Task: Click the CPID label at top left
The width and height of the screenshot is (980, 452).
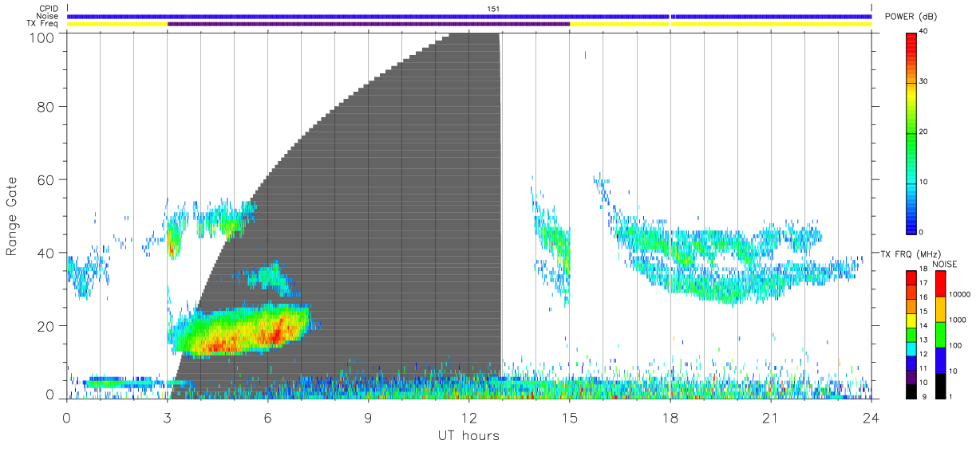Action: tap(48, 9)
